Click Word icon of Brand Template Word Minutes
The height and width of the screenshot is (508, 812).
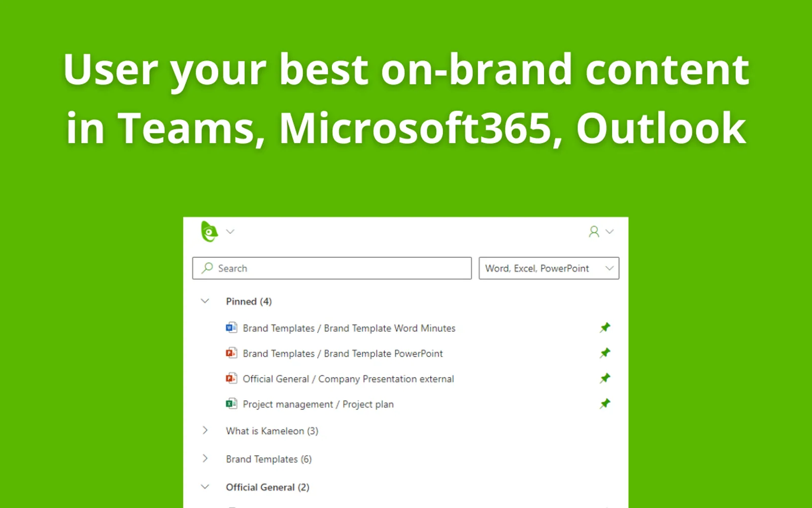[x=231, y=328]
